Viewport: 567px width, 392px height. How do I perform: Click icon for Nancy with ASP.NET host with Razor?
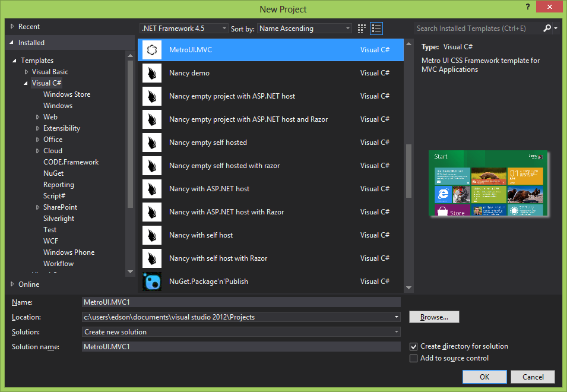click(x=152, y=212)
